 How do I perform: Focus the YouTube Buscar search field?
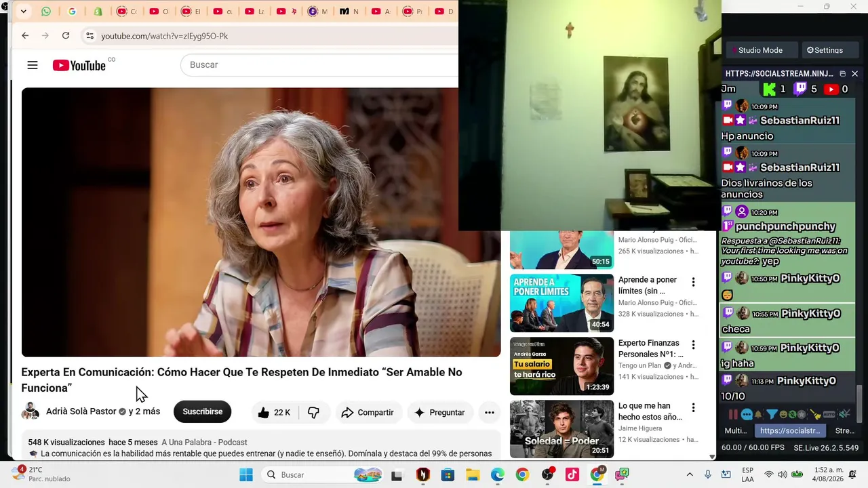319,64
